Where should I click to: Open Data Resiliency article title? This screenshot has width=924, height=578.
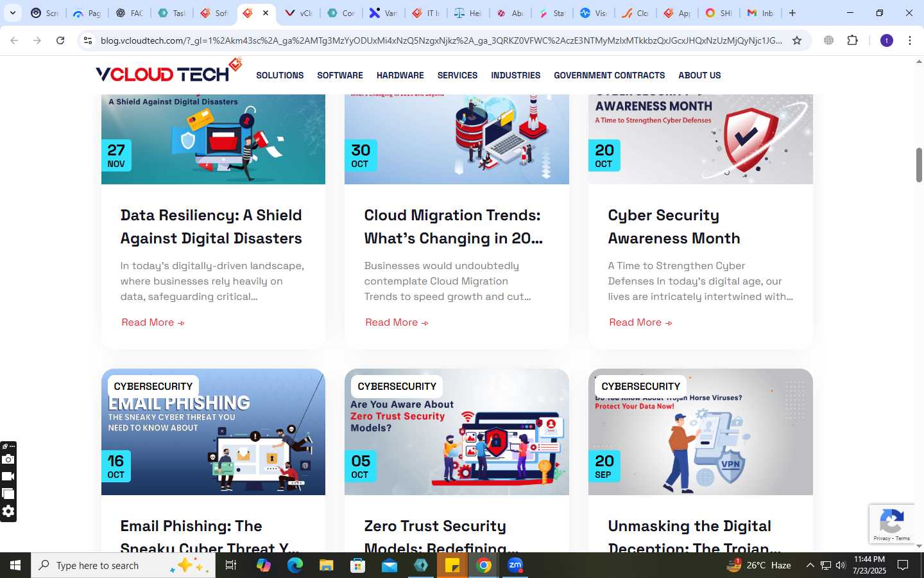pyautogui.click(x=211, y=227)
